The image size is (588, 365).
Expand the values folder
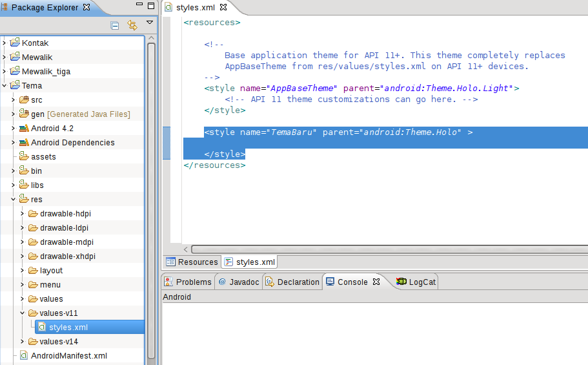[x=22, y=299]
